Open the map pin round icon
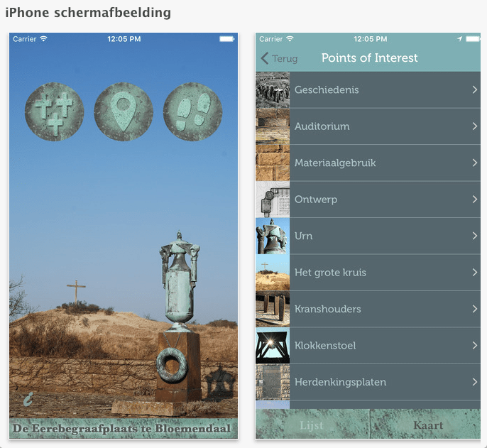 (124, 112)
